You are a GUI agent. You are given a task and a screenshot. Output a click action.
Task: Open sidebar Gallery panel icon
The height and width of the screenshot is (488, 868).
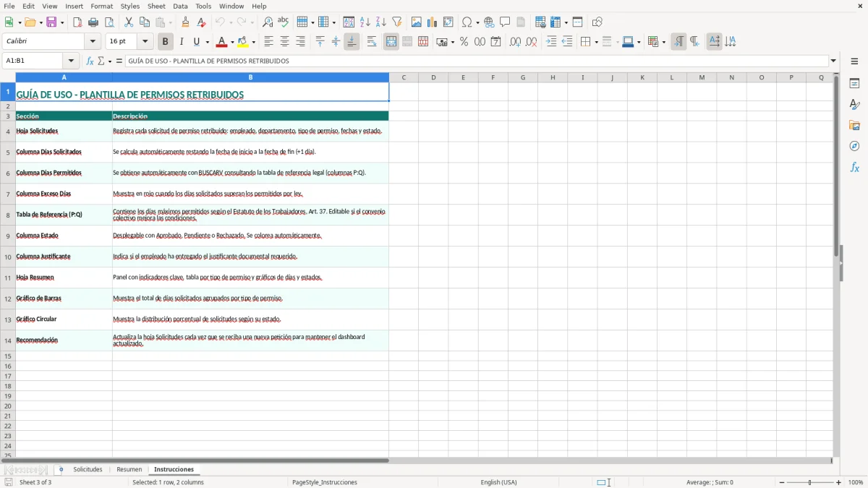[854, 126]
